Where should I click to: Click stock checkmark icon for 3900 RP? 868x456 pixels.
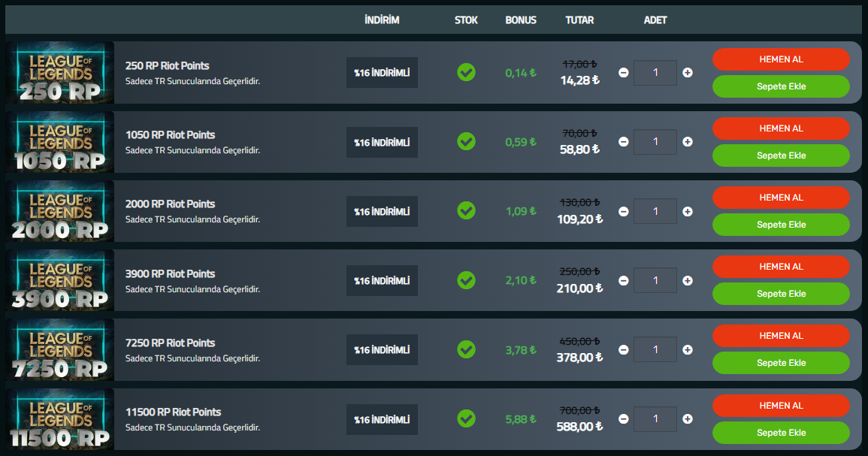(x=466, y=280)
